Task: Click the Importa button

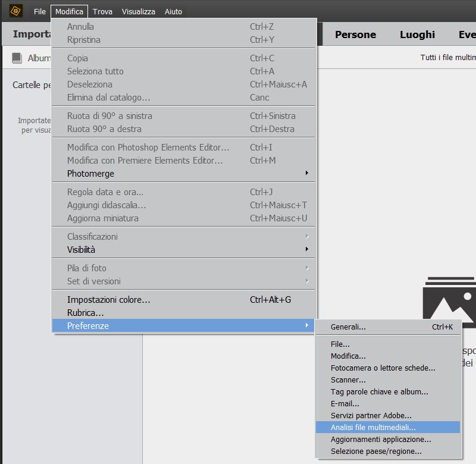Action: coord(32,34)
